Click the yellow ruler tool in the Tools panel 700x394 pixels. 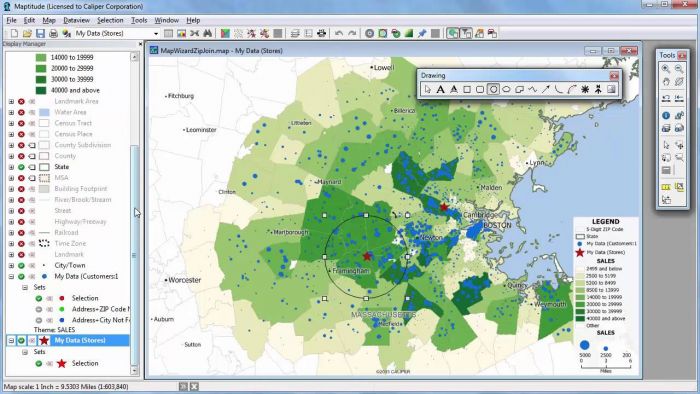[666, 187]
